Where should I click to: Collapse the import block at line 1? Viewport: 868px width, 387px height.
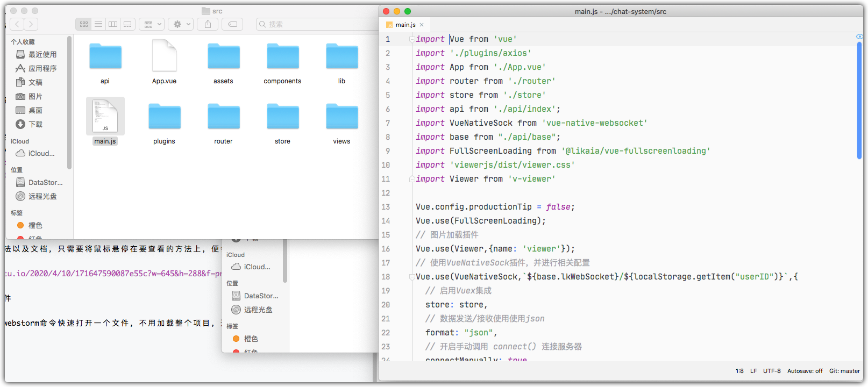[x=412, y=39]
